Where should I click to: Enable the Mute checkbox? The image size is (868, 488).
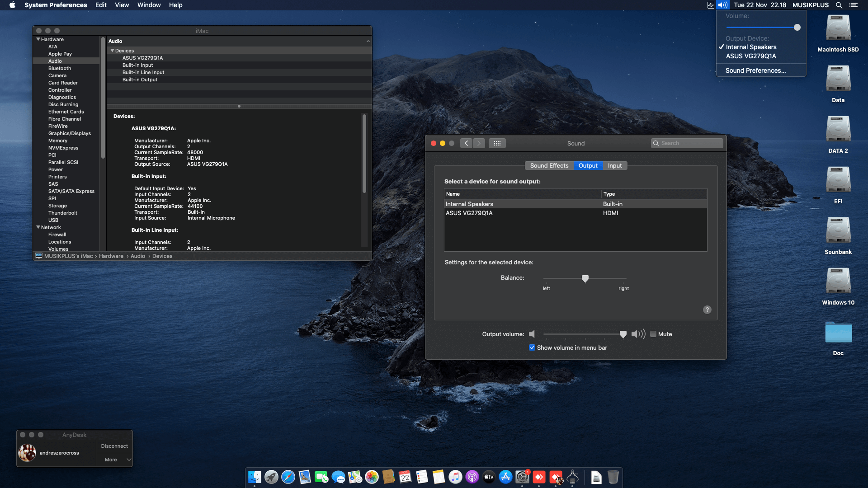(653, 334)
